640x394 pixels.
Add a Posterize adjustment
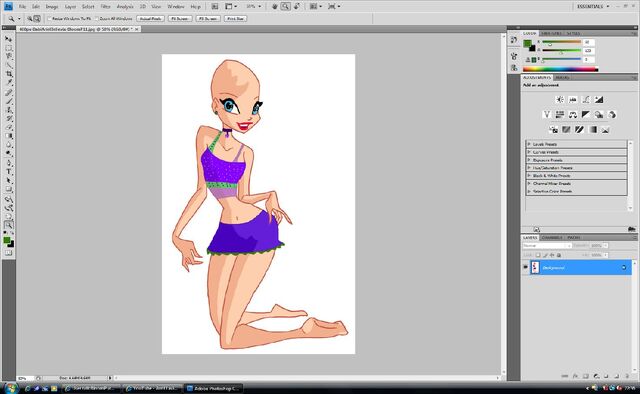566,130
